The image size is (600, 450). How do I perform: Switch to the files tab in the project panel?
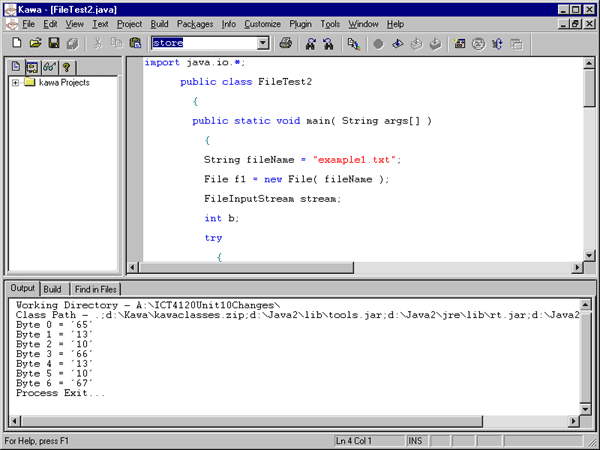(x=16, y=67)
